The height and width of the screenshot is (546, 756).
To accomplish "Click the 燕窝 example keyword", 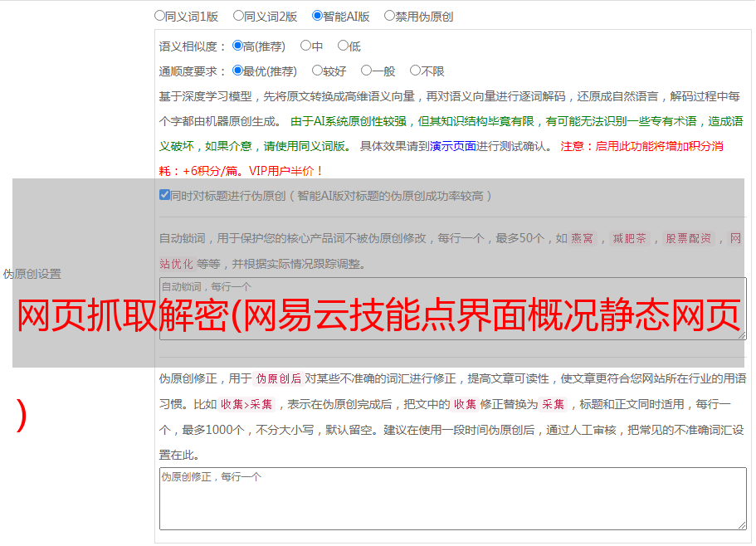I will click(582, 238).
